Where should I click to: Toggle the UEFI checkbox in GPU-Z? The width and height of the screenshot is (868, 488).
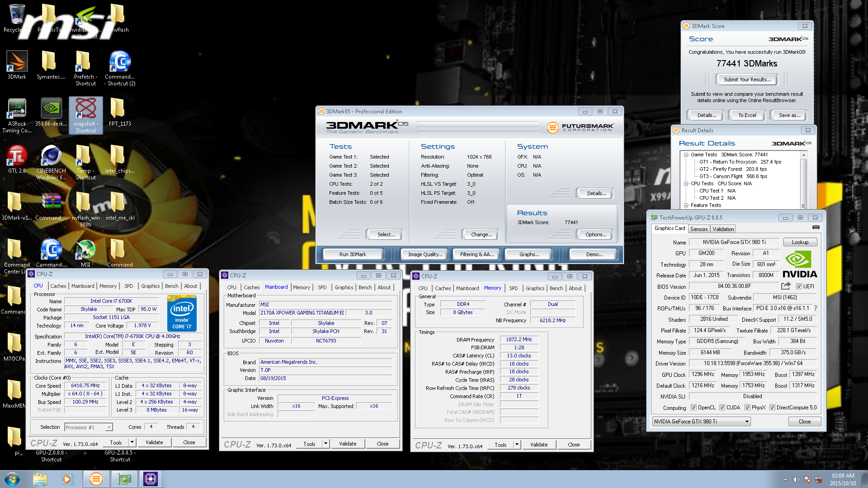[799, 286]
